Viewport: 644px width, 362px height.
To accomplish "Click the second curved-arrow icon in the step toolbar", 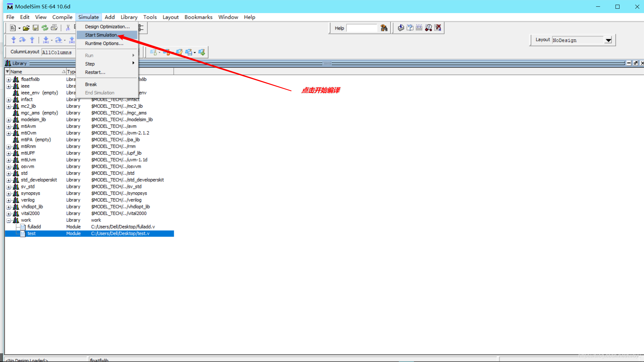I will (59, 40).
